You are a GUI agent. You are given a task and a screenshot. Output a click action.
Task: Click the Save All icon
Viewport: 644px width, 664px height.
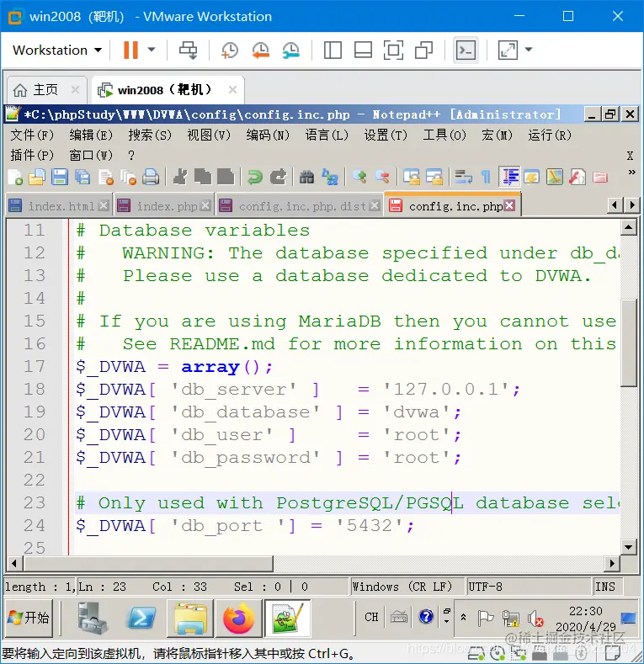[82, 177]
